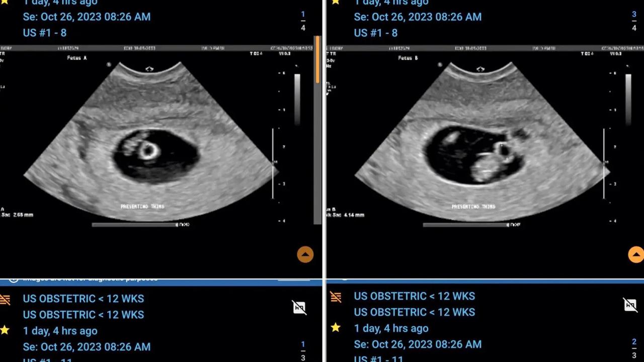This screenshot has width=644, height=362.
Task: Click the 2/3 image counter in bottom-right panel
Action: (634, 348)
